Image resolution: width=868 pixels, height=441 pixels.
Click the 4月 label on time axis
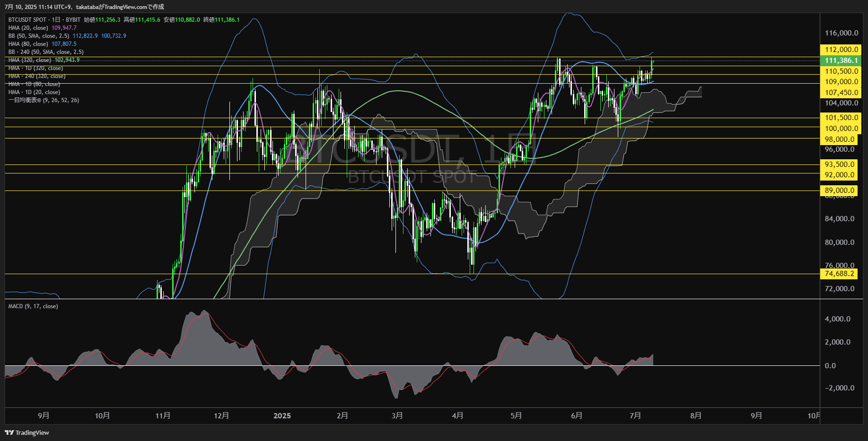tap(457, 415)
